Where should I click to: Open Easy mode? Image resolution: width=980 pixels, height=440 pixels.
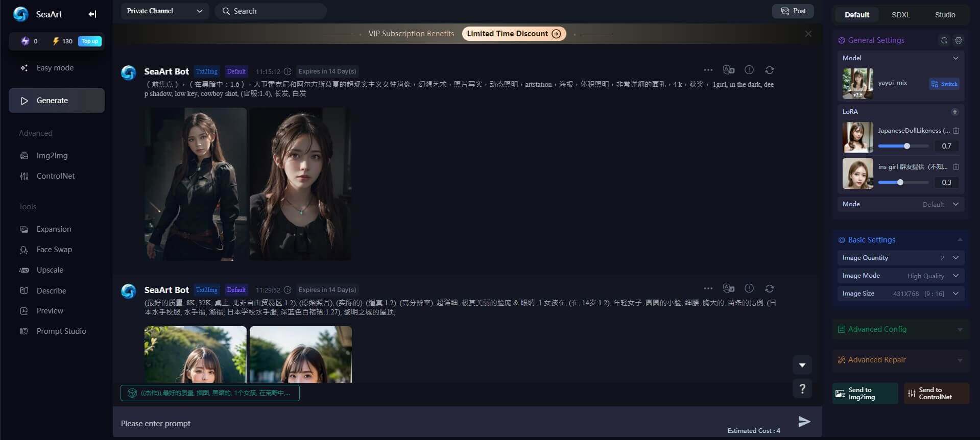55,68
